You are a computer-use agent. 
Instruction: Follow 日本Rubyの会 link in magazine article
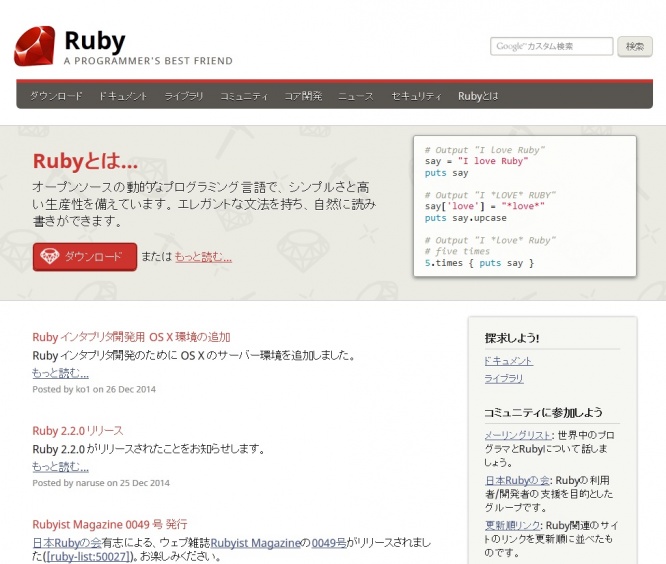[67, 543]
